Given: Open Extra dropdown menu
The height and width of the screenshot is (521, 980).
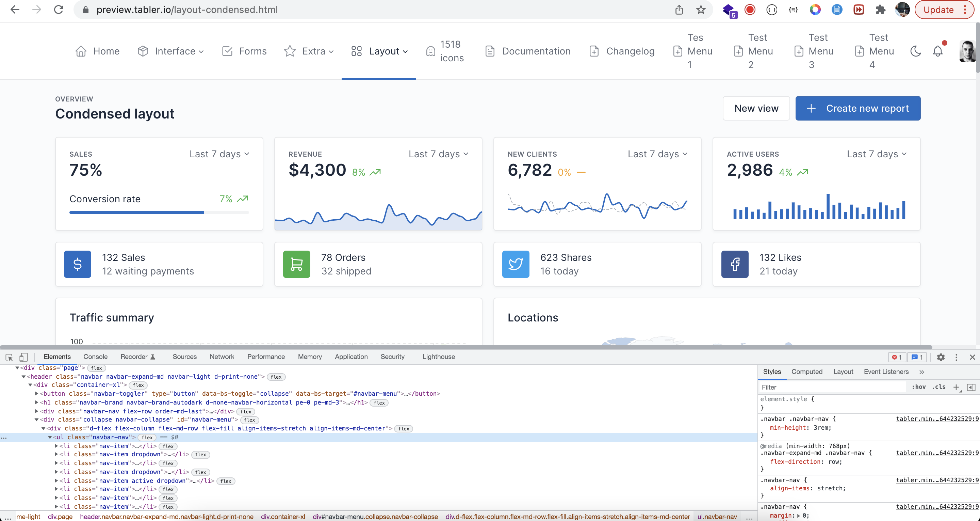Looking at the screenshot, I should point(309,51).
